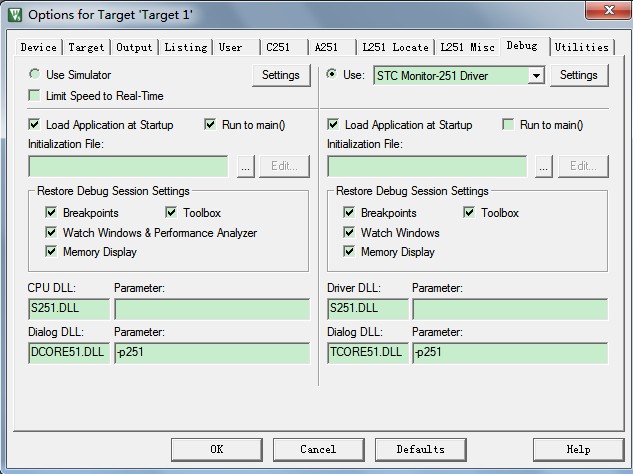Select the L251 Locate tab
The image size is (633, 474).
(395, 47)
